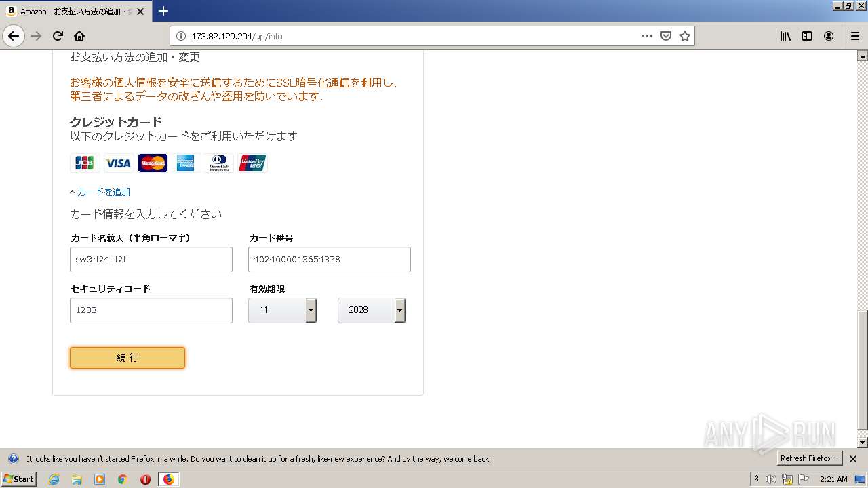Collapse the カードを追加 section
This screenshot has height=488, width=868.
coord(100,192)
